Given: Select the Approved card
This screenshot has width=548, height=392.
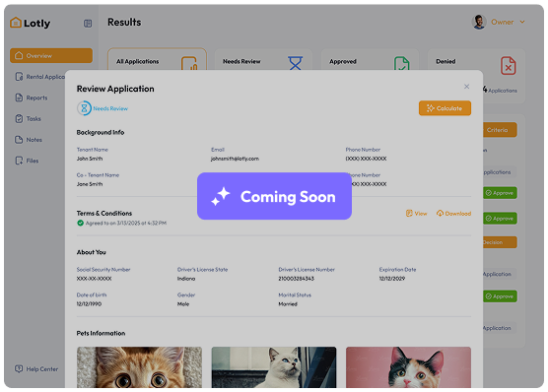Looking at the screenshot, I should [x=370, y=59].
